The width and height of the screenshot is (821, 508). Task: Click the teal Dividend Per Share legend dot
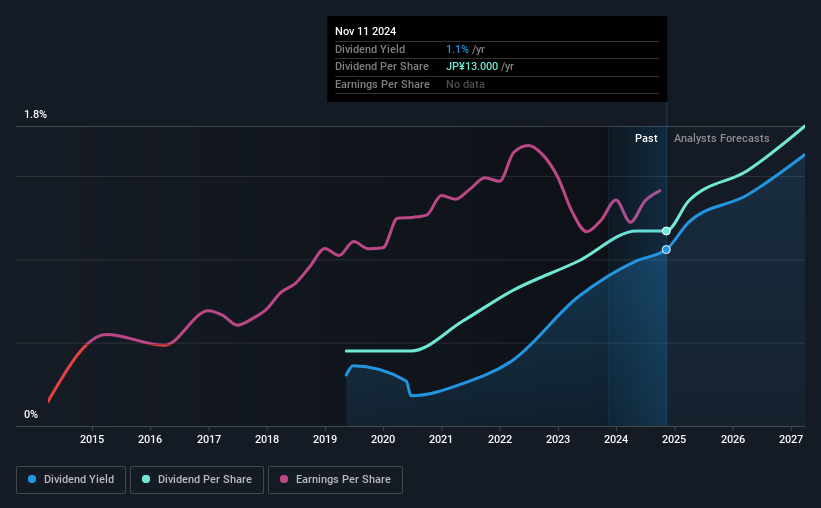(x=146, y=479)
